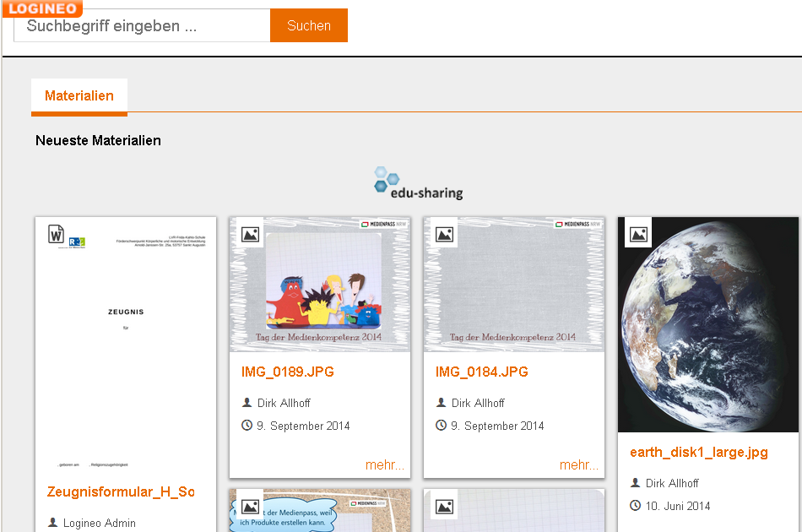Expand 'mehr...' on the IMG_0184.JPG card
The height and width of the screenshot is (532, 802).
tap(579, 465)
